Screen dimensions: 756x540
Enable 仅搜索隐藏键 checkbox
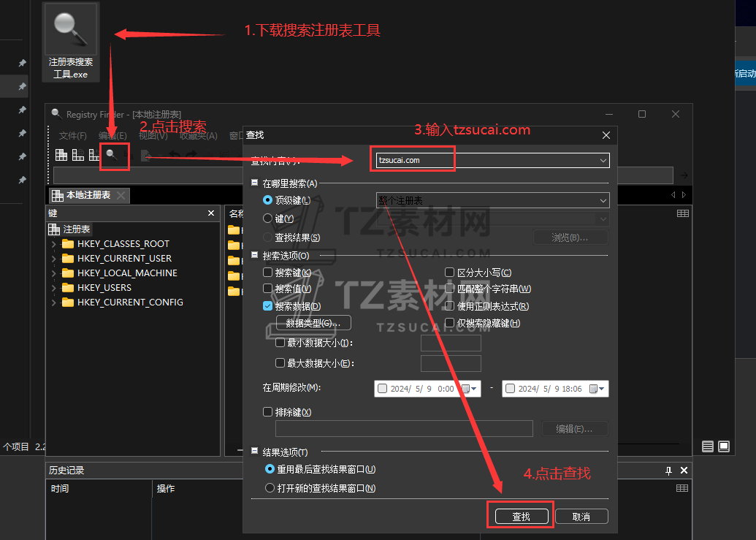click(x=449, y=322)
